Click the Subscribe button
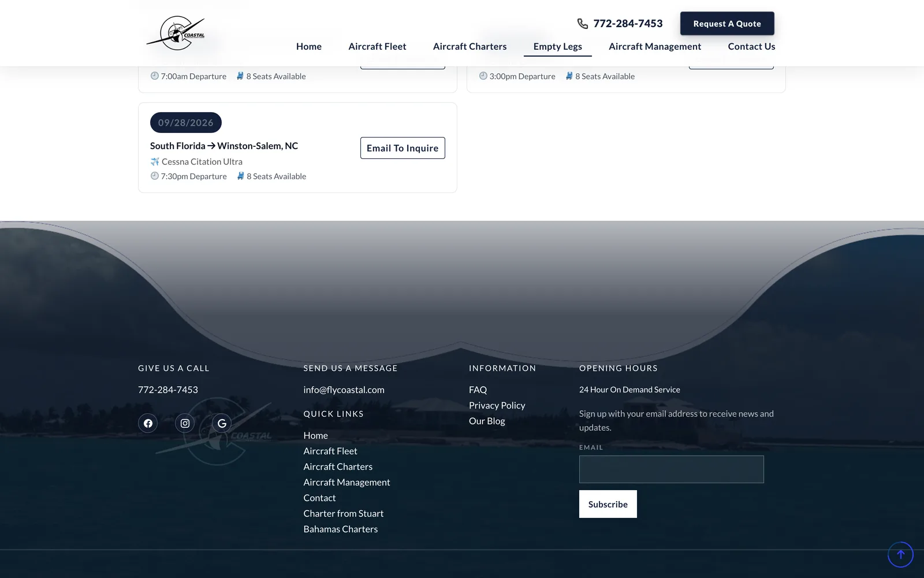Viewport: 924px width, 578px height. [x=608, y=504]
